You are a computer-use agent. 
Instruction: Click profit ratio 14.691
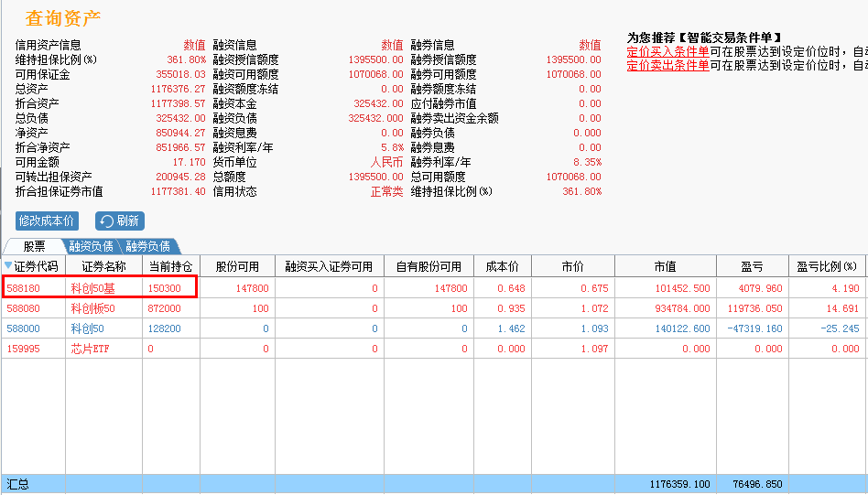click(x=843, y=308)
